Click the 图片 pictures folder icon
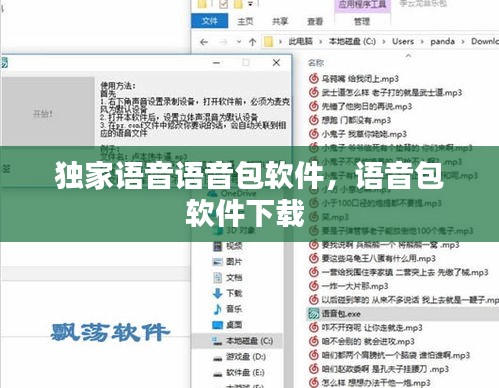The width and height of the screenshot is (499, 388). pos(217,262)
